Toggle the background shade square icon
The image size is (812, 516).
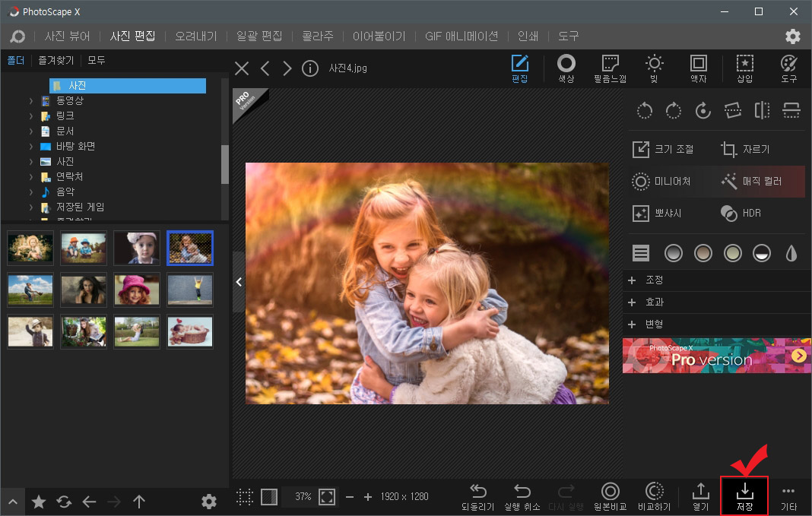click(269, 497)
